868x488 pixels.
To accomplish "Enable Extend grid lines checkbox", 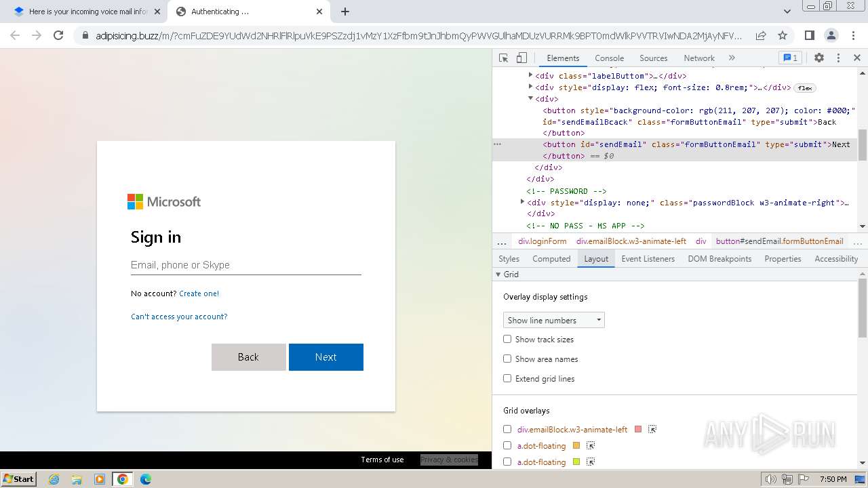I will coord(507,378).
